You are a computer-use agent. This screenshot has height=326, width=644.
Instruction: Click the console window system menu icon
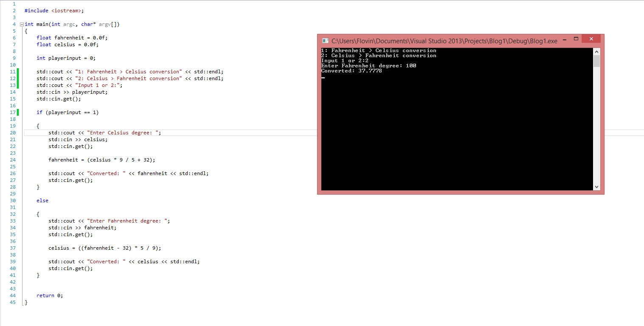tap(325, 41)
